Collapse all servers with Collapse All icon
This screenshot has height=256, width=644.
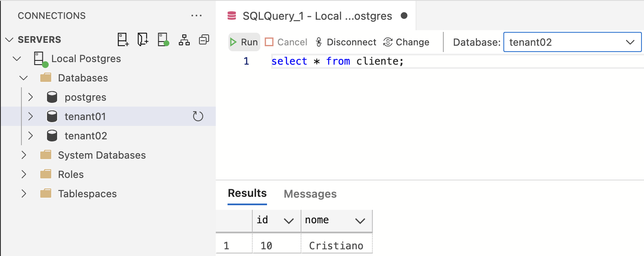tap(204, 40)
